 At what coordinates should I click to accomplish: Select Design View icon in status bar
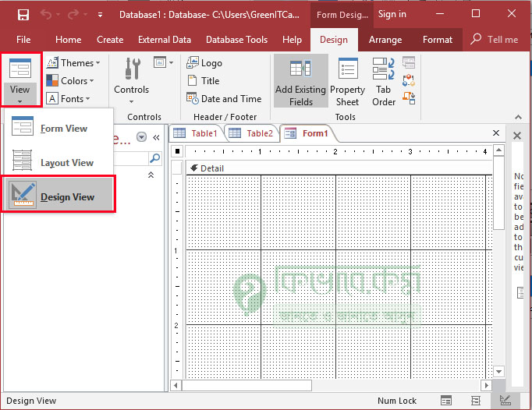(505, 401)
